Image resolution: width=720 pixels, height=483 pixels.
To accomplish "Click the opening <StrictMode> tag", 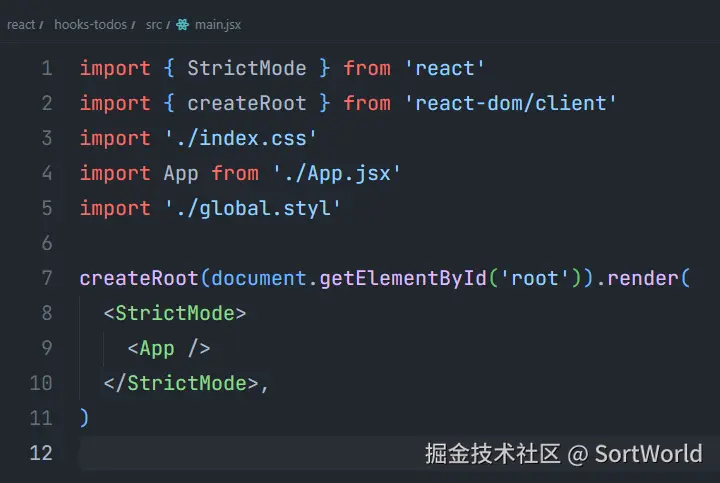I will (175, 313).
